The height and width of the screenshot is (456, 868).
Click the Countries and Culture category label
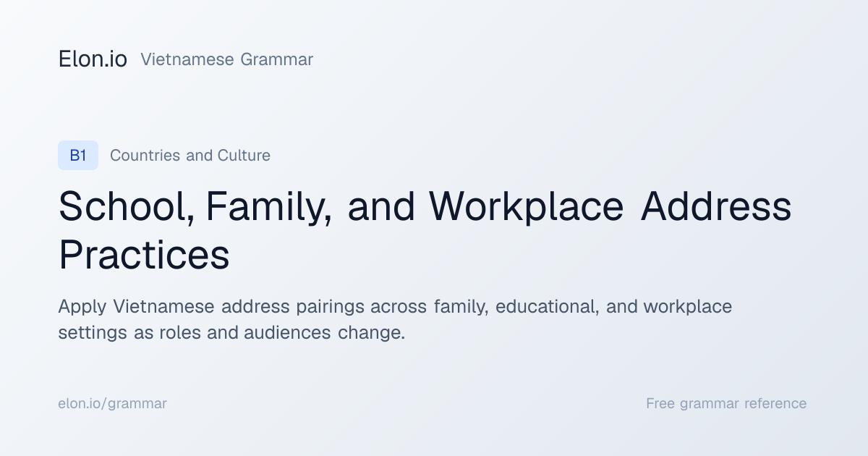tap(190, 156)
